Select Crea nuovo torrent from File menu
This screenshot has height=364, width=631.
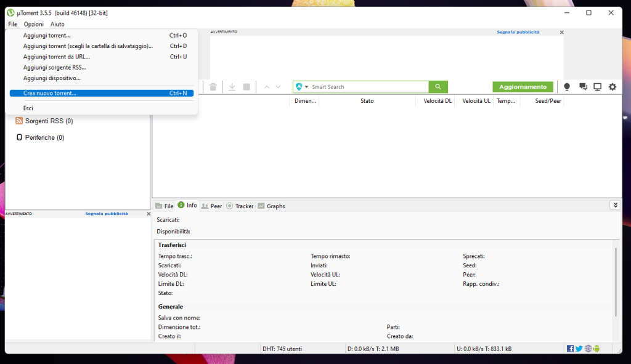click(52, 93)
